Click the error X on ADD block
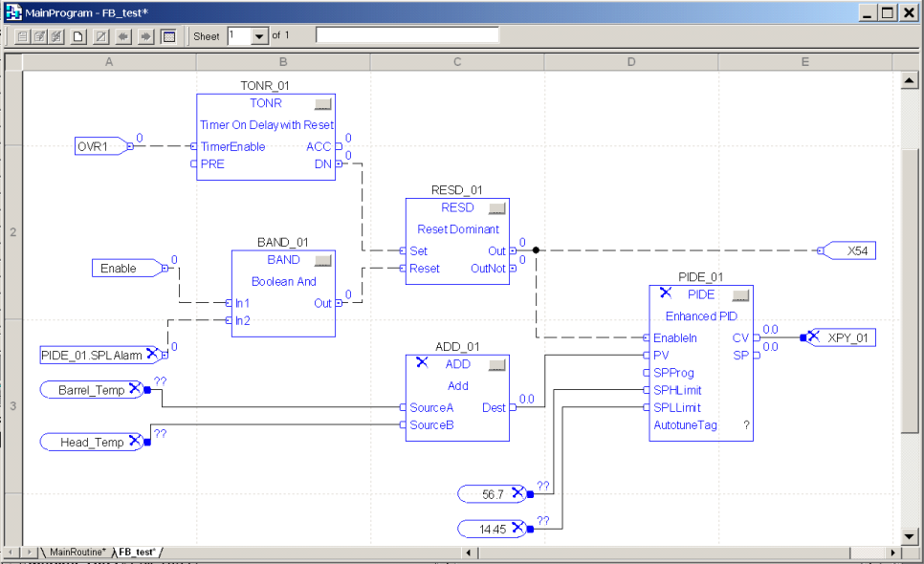The image size is (924, 564). (422, 362)
